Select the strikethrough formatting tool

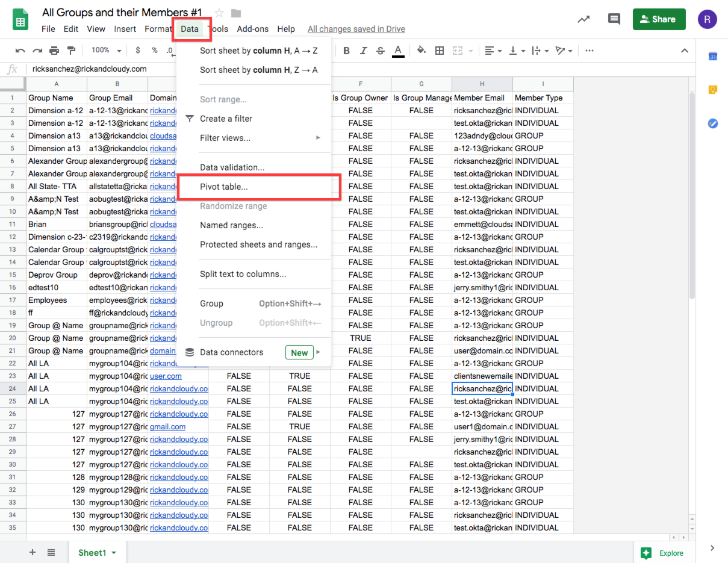380,51
